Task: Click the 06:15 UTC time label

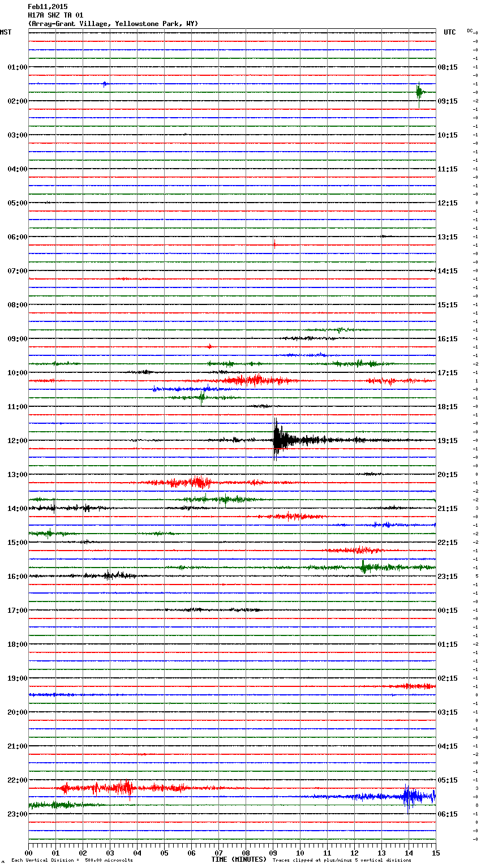Action: click(448, 814)
